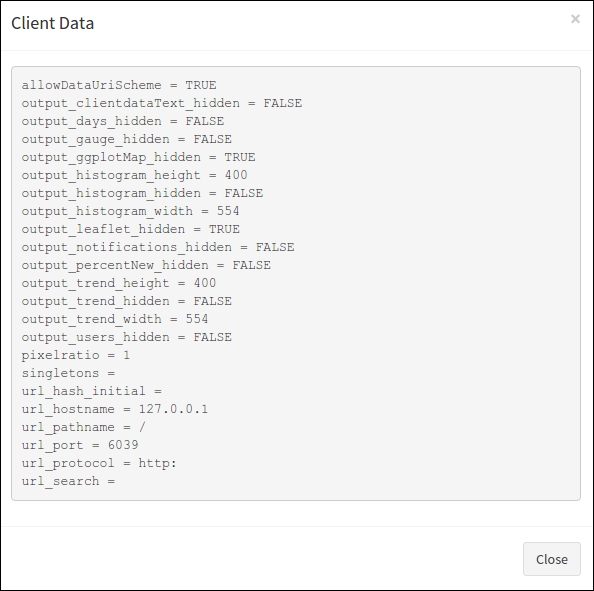Click the Client Data dialog title
The width and height of the screenshot is (594, 591).
[53, 23]
